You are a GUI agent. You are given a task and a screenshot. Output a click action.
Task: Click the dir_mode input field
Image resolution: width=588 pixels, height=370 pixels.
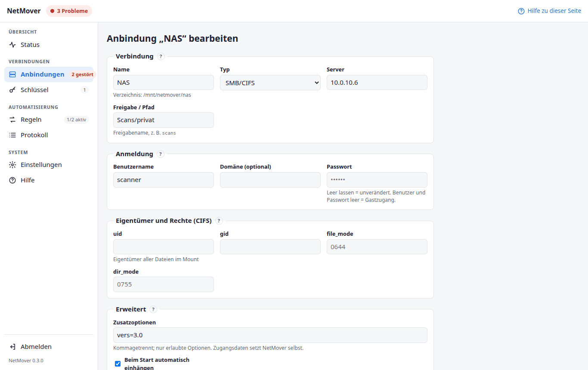tap(164, 284)
